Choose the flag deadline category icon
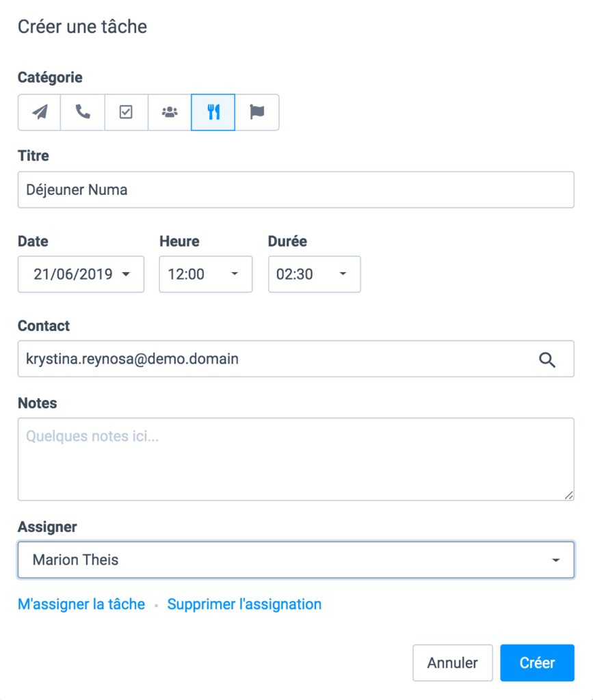This screenshot has width=593, height=700. [x=256, y=112]
